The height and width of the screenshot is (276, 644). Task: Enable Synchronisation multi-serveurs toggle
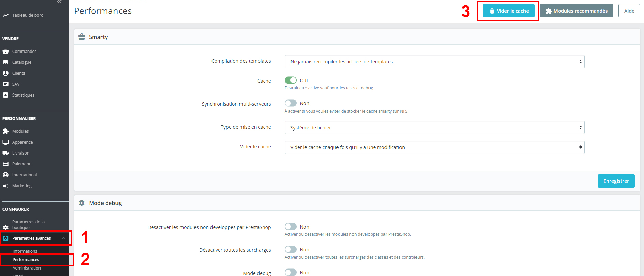click(290, 103)
